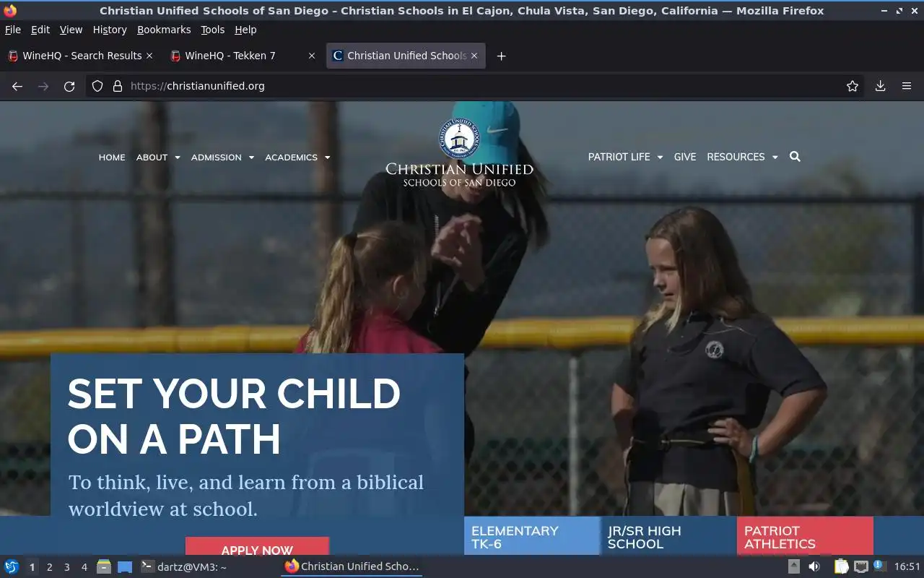924x578 pixels.
Task: Click the Christian Unified Schools logo
Action: point(459,152)
